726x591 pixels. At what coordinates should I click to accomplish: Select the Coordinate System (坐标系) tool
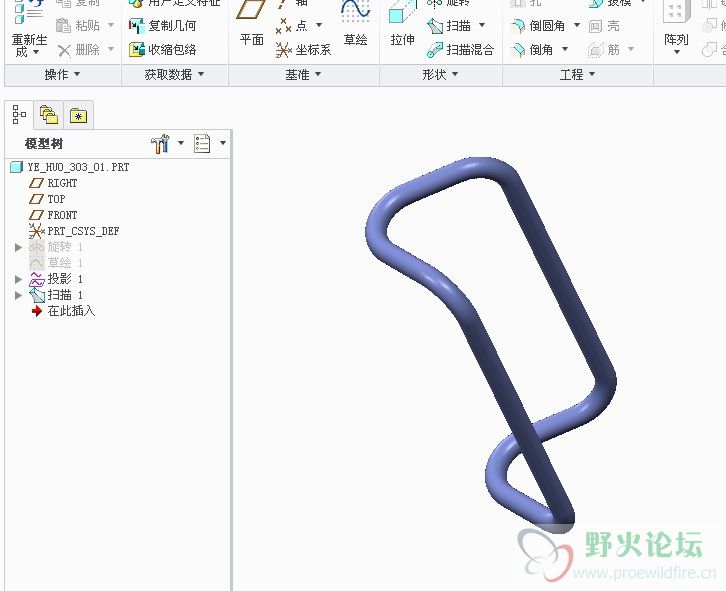click(x=303, y=50)
